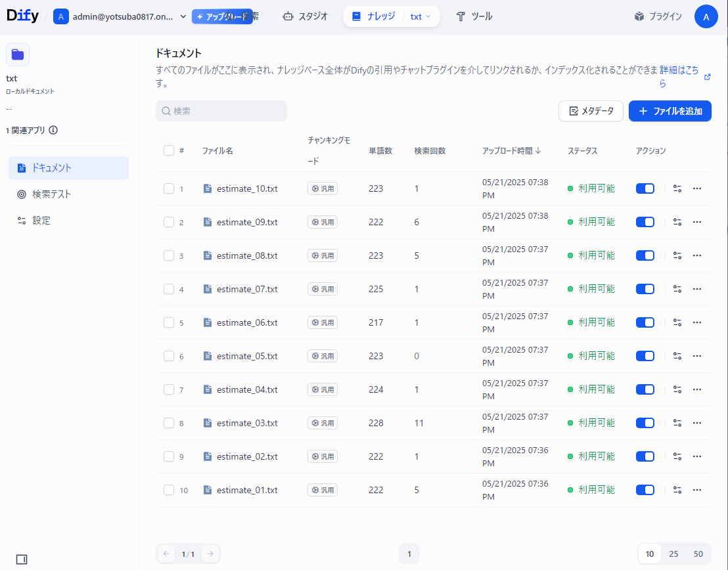Disable estimate_04.txt with its toggle
This screenshot has width=728, height=570.
(x=645, y=389)
